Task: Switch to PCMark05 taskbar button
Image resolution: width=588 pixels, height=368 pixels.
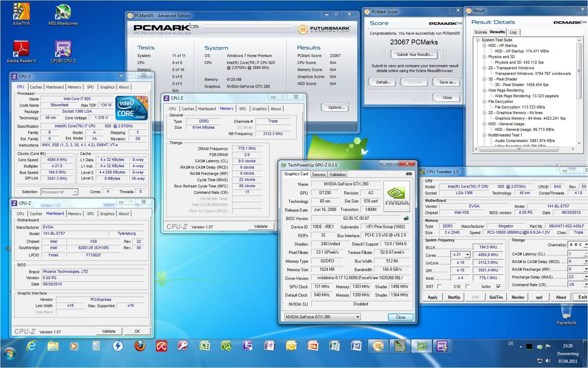Action: [x=378, y=346]
